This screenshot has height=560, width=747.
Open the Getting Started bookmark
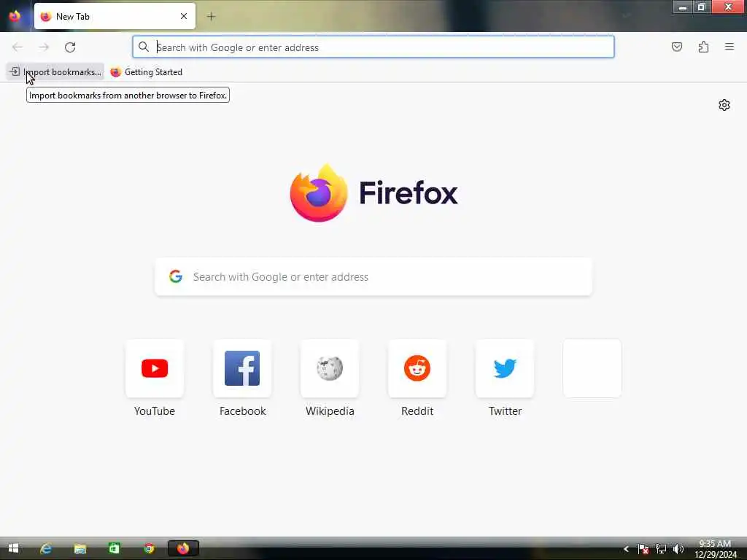146,72
